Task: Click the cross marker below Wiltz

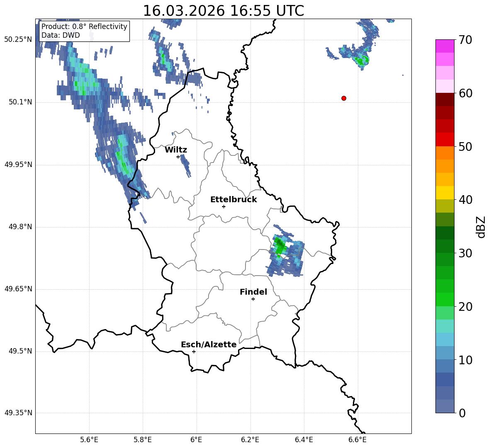Action: (x=178, y=157)
